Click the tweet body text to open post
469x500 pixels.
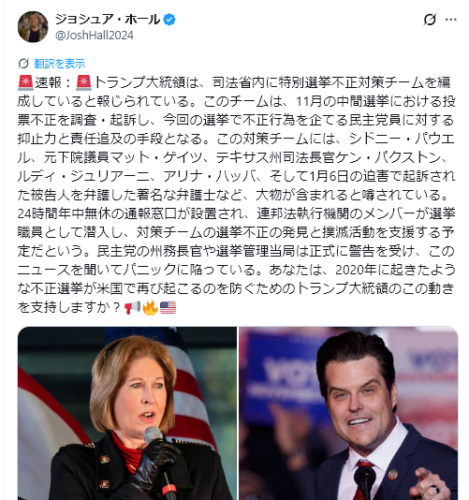pyautogui.click(x=237, y=194)
